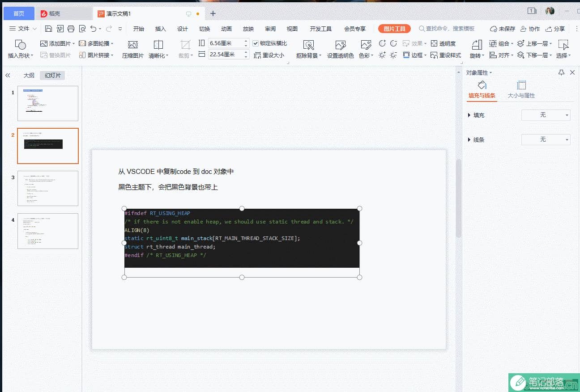Open the File (文件) menu dropdown
Viewport: 580px width, 392px height.
point(22,29)
